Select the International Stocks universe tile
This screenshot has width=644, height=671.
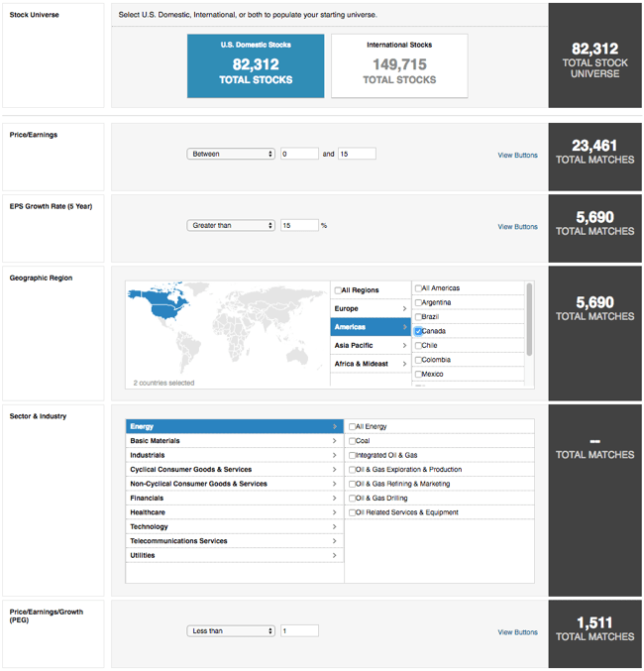pos(399,65)
